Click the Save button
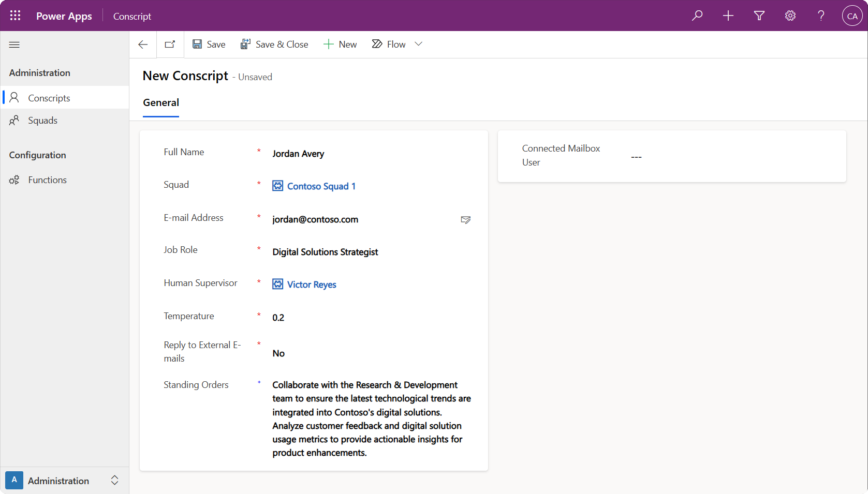The height and width of the screenshot is (494, 868). pyautogui.click(x=209, y=44)
